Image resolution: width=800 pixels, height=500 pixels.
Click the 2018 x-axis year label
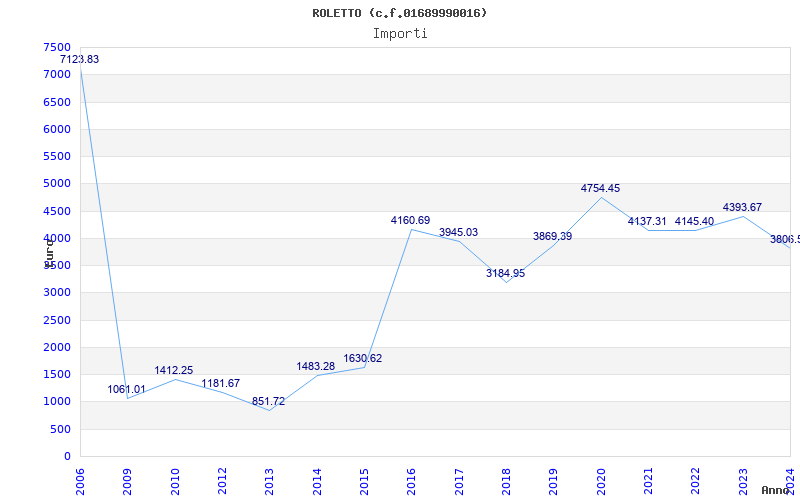click(x=506, y=481)
